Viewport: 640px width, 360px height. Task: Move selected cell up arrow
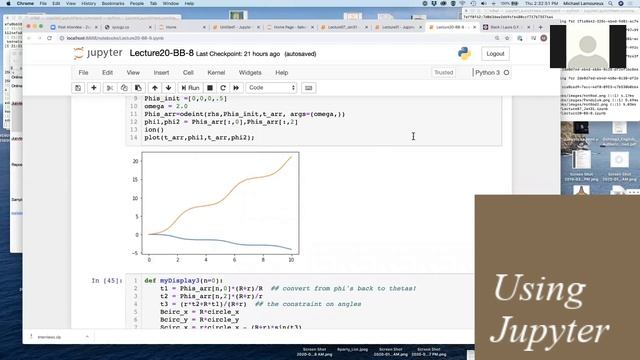point(155,88)
